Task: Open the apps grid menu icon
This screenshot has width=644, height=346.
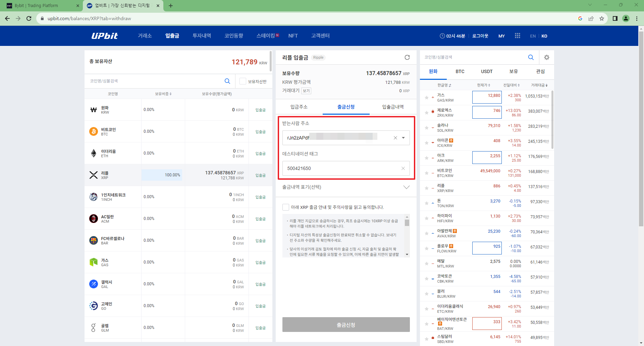Action: [x=517, y=36]
